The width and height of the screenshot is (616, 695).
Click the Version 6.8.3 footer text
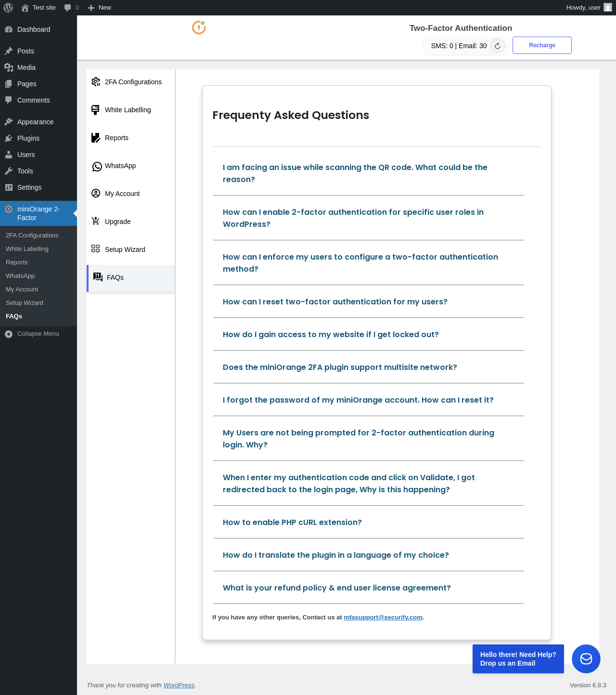pos(588,685)
